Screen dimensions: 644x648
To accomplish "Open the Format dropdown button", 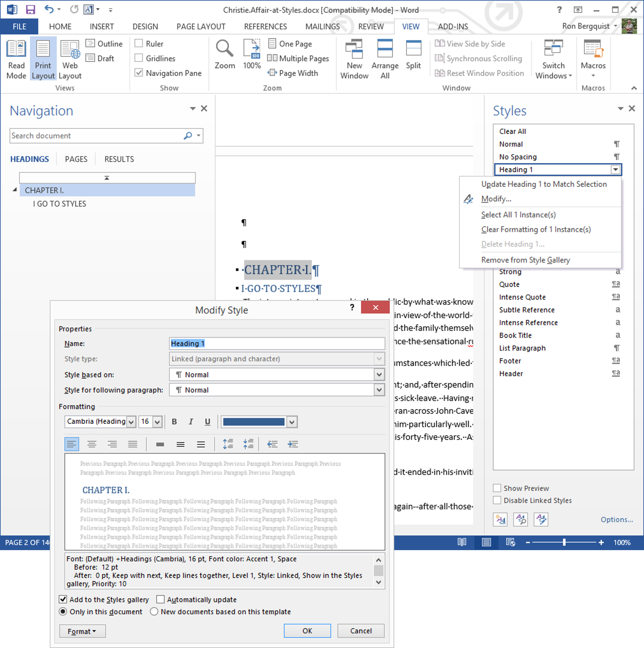I will point(82,631).
